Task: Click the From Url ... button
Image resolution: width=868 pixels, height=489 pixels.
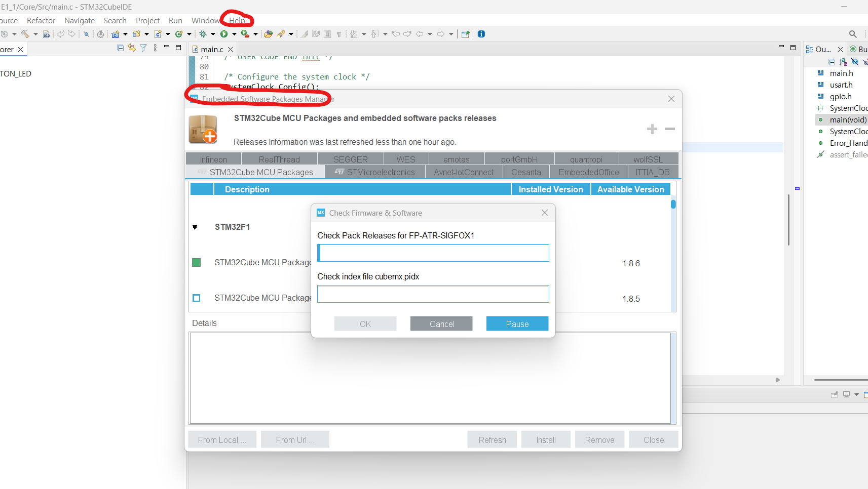Action: click(295, 440)
